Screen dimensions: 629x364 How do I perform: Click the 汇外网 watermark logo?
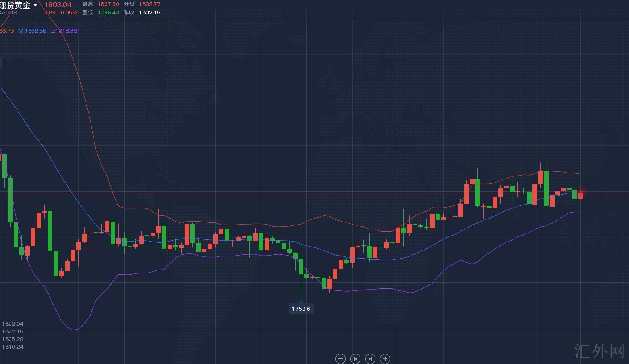pos(599,352)
